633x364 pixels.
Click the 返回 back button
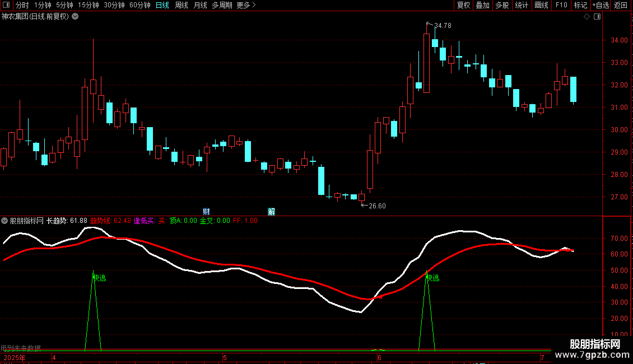[x=621, y=5]
